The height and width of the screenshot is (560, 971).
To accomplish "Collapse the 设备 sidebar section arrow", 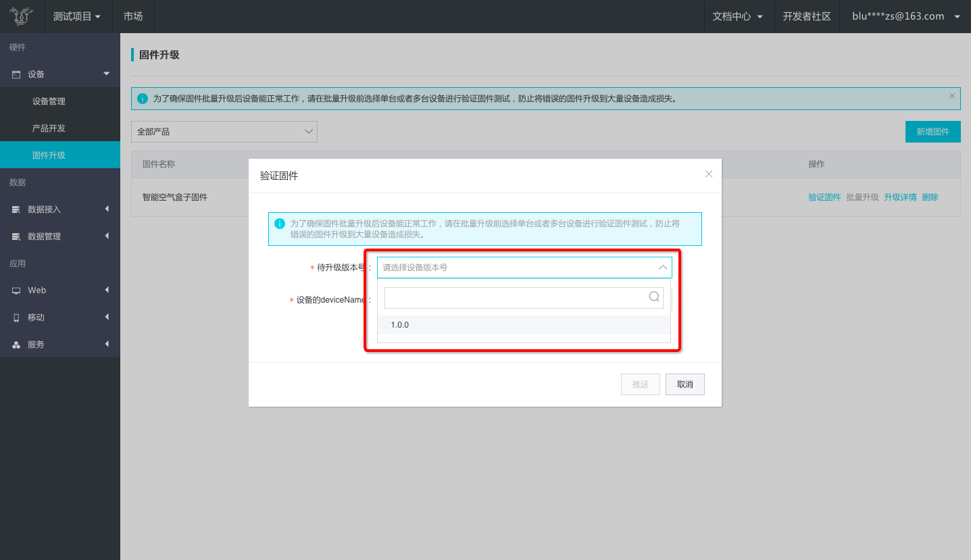I will click(x=106, y=74).
